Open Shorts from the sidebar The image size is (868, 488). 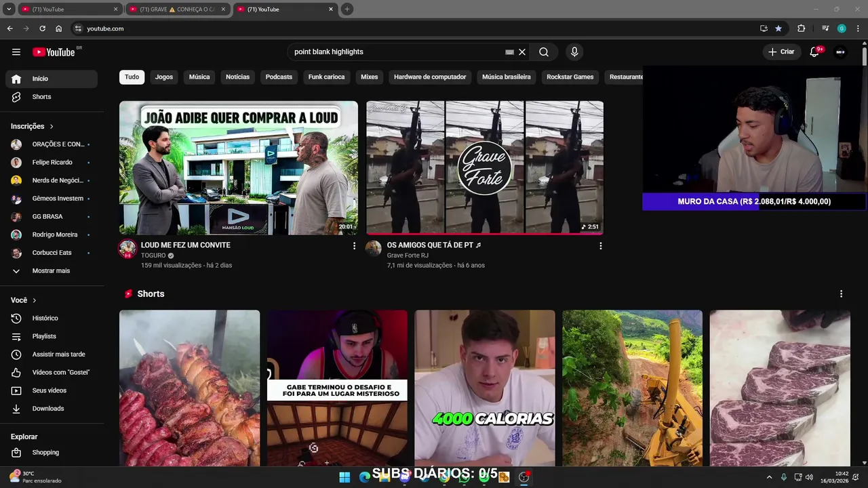(x=52, y=97)
